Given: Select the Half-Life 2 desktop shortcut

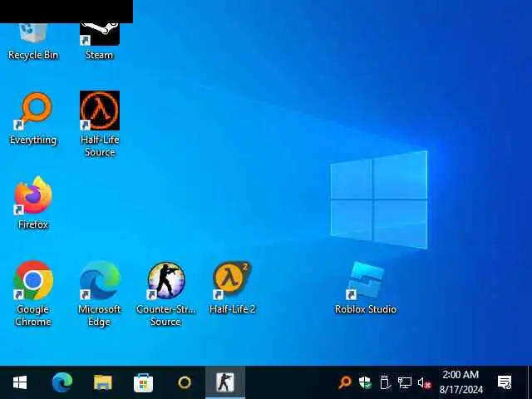Looking at the screenshot, I should tap(233, 288).
